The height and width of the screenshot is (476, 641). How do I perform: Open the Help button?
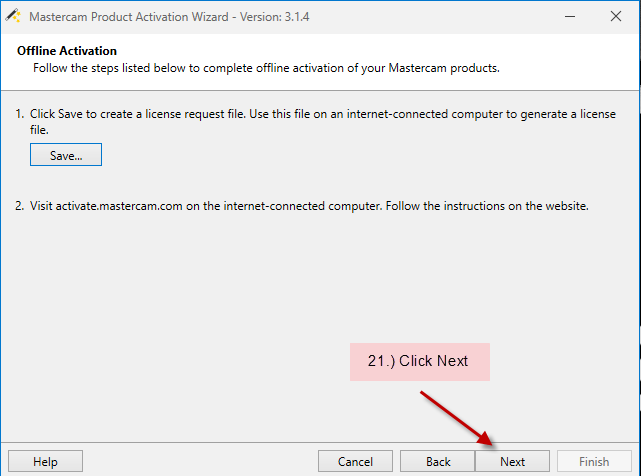pos(45,461)
